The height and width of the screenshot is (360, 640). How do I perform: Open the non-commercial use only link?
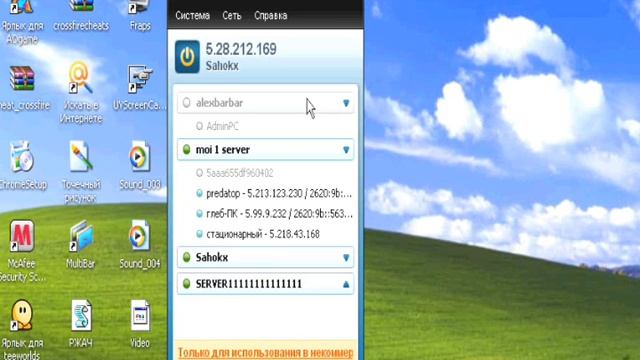(x=265, y=353)
